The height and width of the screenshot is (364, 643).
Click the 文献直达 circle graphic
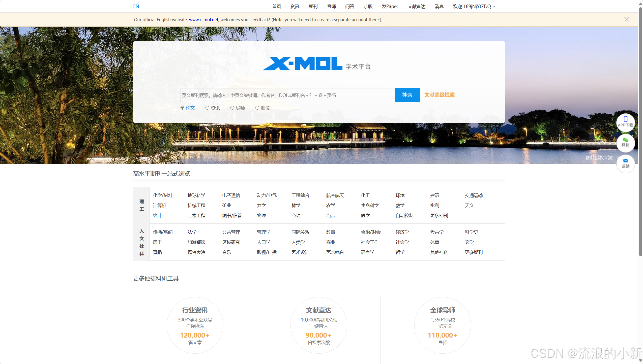319,325
